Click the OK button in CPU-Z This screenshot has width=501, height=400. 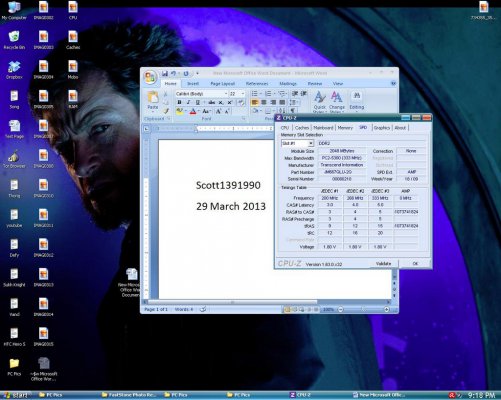click(x=415, y=263)
